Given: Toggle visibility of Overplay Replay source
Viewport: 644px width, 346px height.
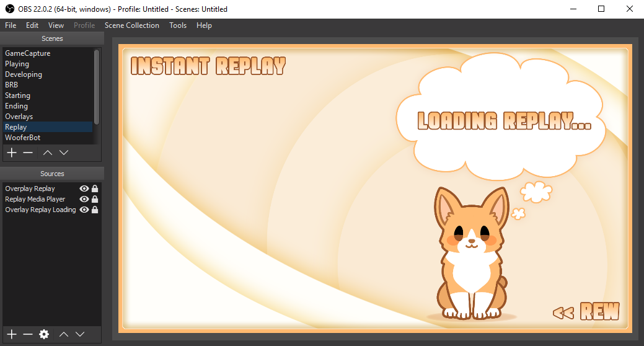Looking at the screenshot, I should (84, 189).
